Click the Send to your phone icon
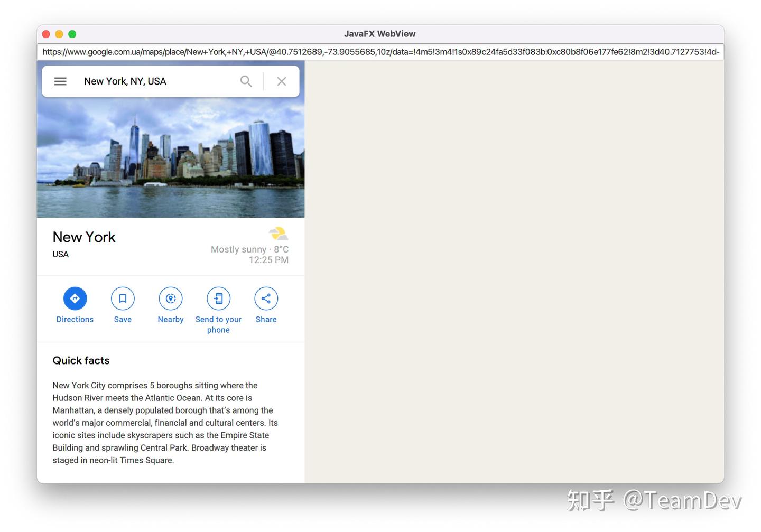761x532 pixels. click(x=218, y=298)
